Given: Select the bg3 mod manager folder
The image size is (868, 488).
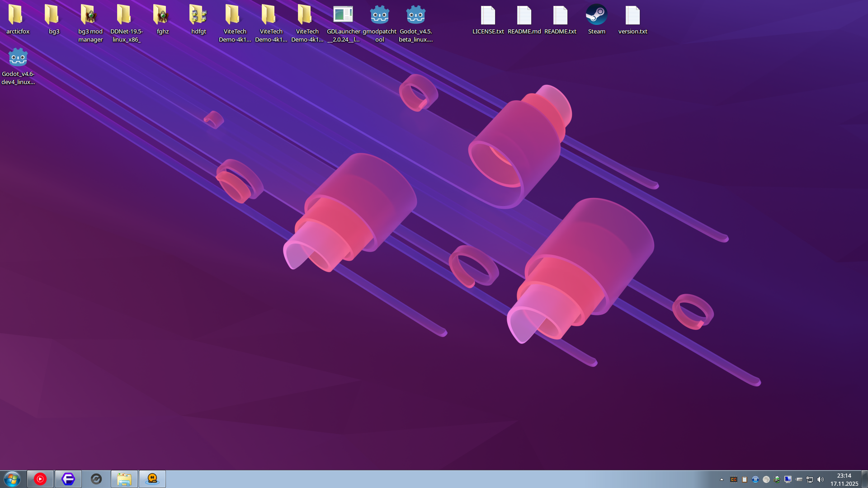Looking at the screenshot, I should [90, 23].
